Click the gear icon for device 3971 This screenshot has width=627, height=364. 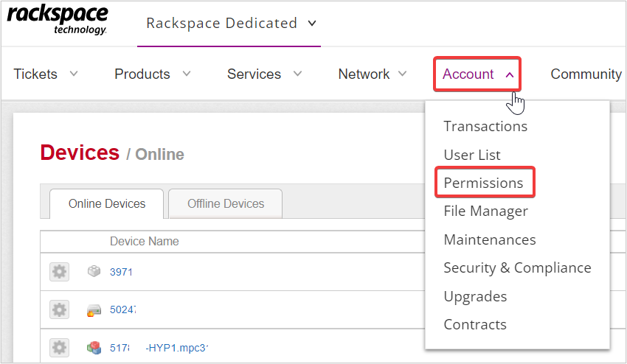59,272
